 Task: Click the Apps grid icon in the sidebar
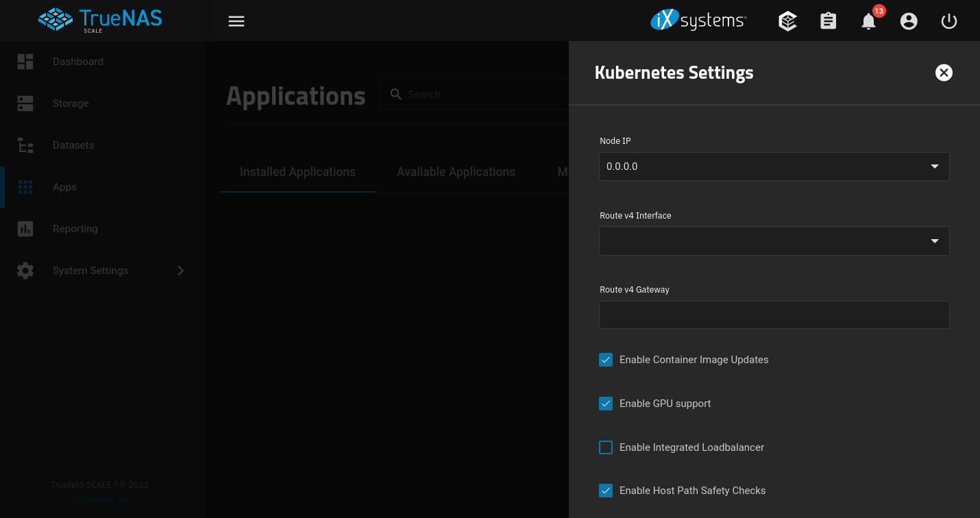click(x=25, y=186)
